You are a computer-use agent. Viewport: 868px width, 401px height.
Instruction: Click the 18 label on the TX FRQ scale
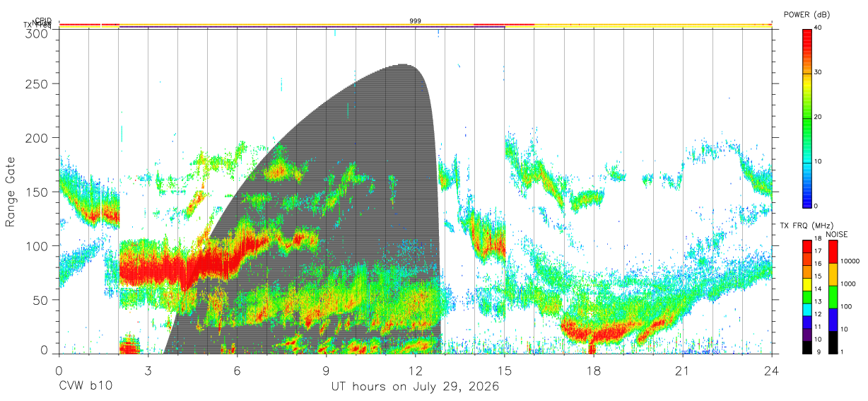tap(819, 239)
